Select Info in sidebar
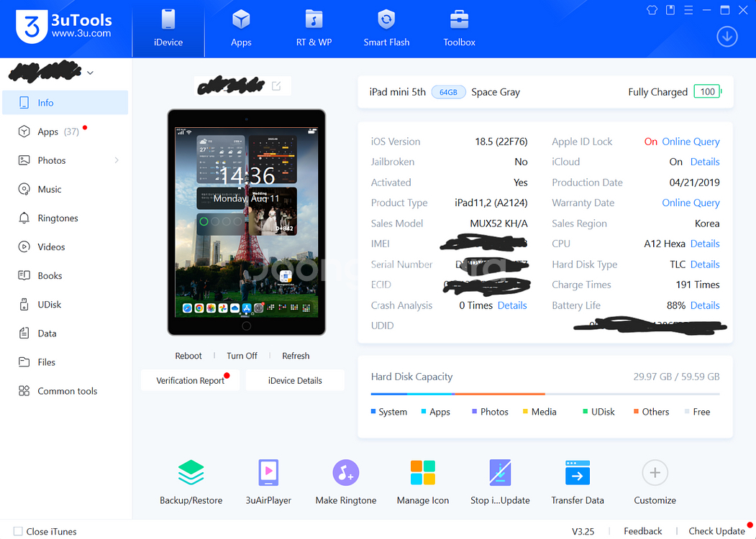 coord(65,103)
